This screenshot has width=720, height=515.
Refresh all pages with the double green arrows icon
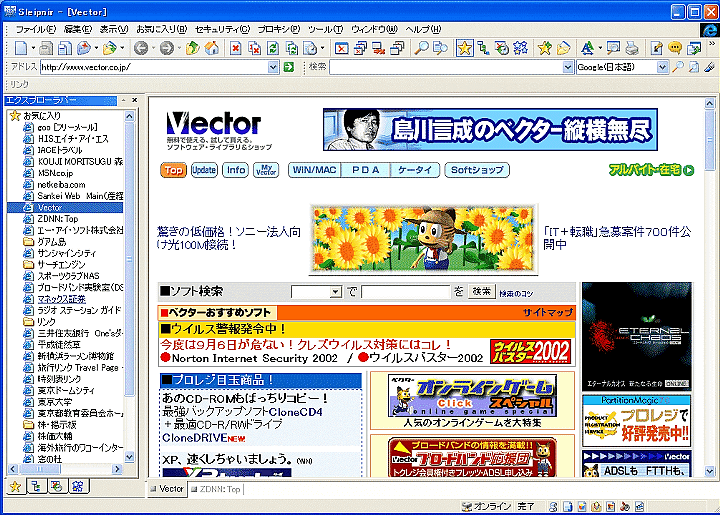[292, 48]
